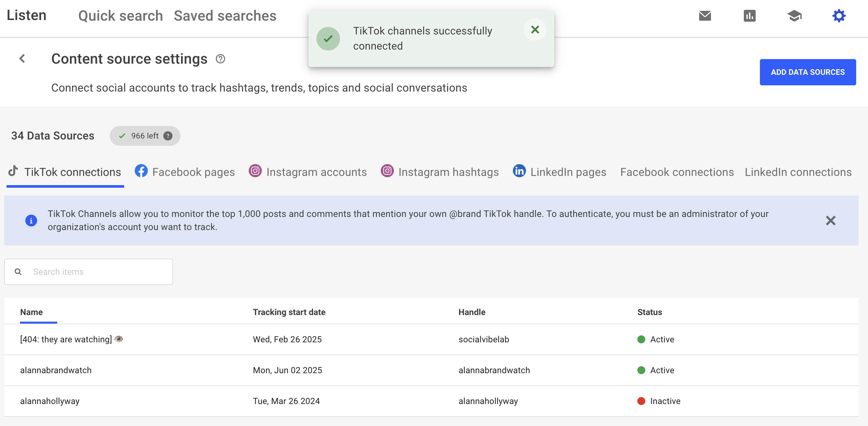Select the alannahollyway name cell
This screenshot has width=868, height=426.
(50, 401)
